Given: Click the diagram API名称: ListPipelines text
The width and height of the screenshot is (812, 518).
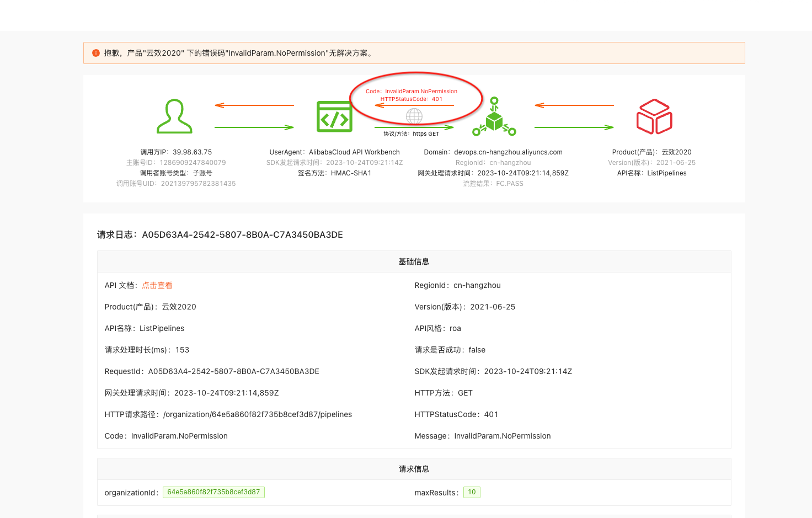Looking at the screenshot, I should (651, 173).
